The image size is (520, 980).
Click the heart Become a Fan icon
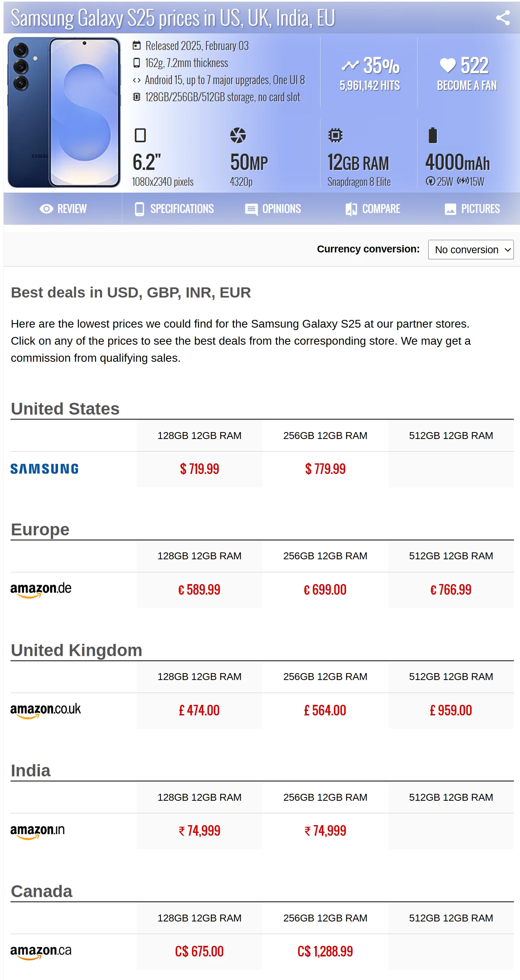pyautogui.click(x=448, y=65)
